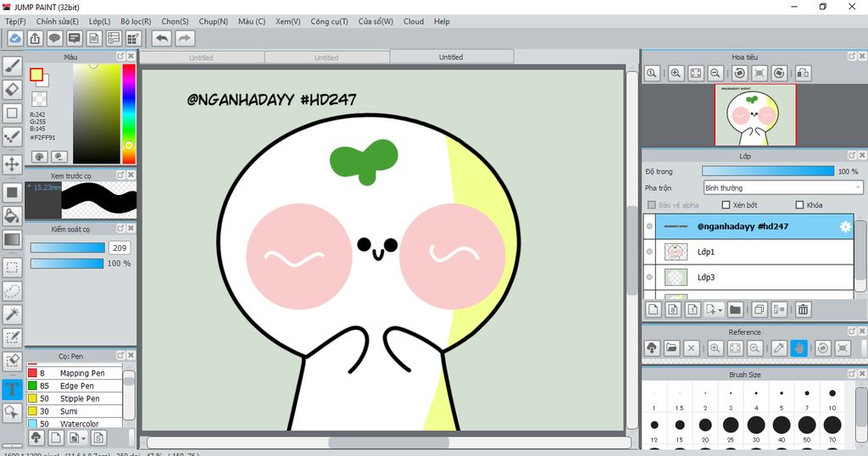This screenshot has height=456, width=868.
Task: Activate eyedropper in Reference panel
Action: coord(779,348)
